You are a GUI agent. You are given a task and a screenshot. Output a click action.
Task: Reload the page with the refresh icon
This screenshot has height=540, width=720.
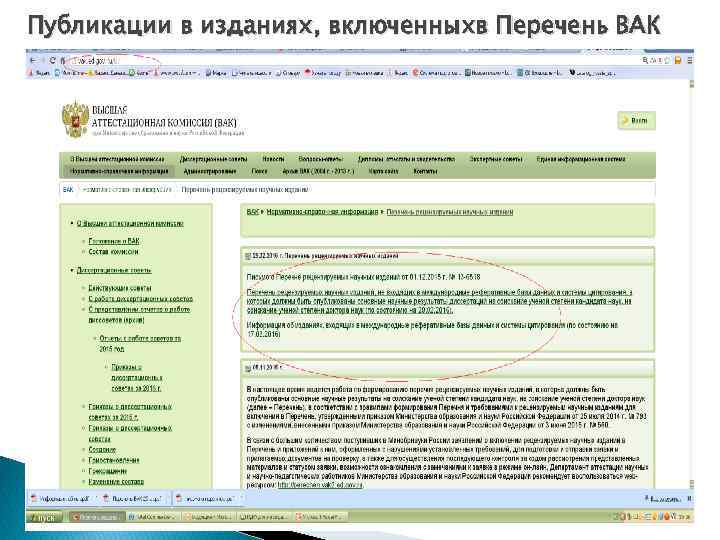tap(52, 60)
